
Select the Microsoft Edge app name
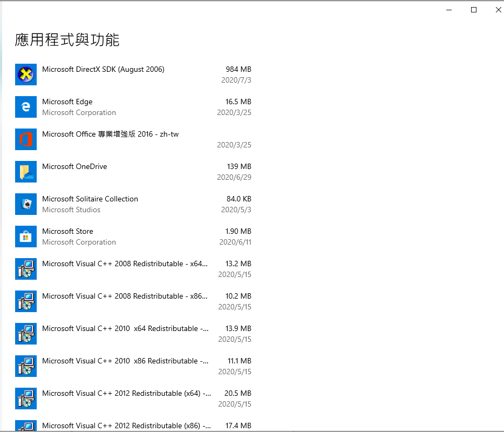[x=67, y=102]
